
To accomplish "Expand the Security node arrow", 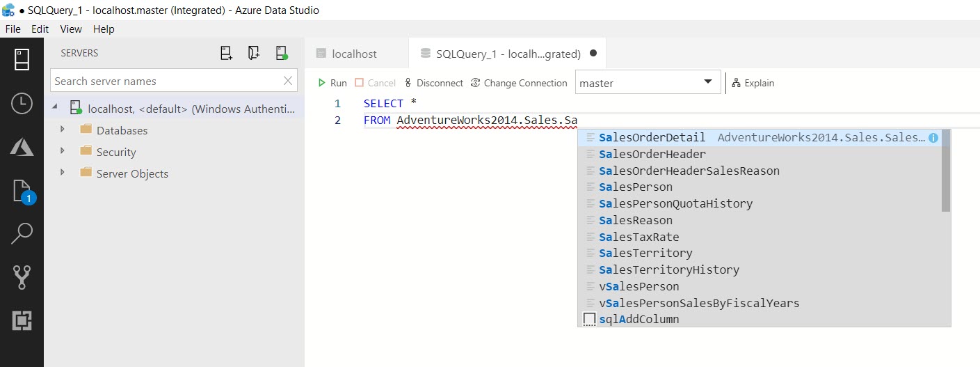I will tap(63, 151).
